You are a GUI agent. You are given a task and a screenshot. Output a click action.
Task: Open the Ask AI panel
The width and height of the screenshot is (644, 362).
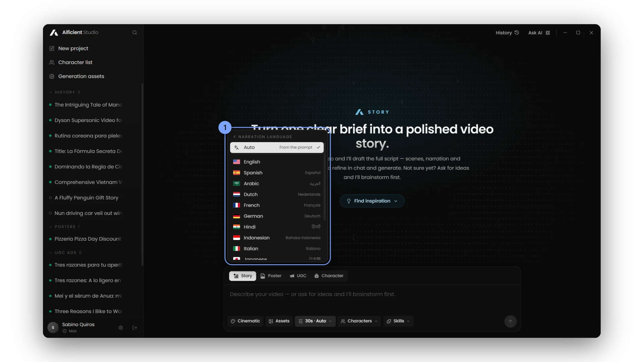click(x=539, y=33)
